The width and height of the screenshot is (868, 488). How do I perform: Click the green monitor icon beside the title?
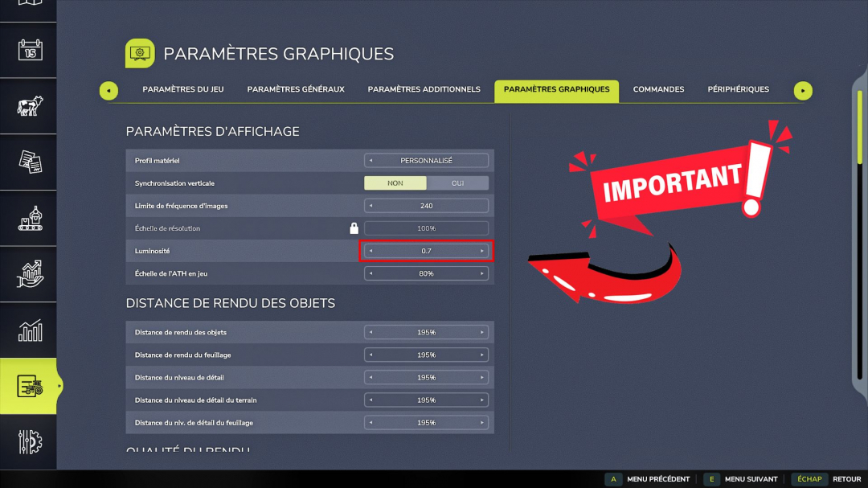click(139, 53)
